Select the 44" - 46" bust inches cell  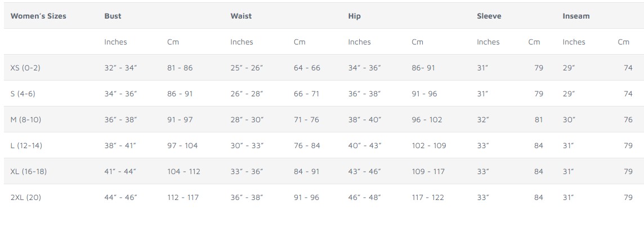click(120, 197)
